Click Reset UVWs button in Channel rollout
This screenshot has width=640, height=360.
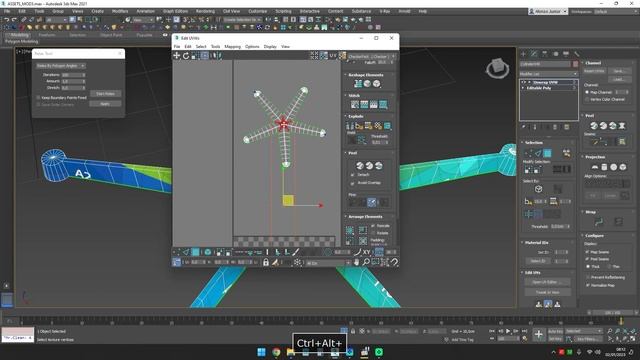pos(594,71)
